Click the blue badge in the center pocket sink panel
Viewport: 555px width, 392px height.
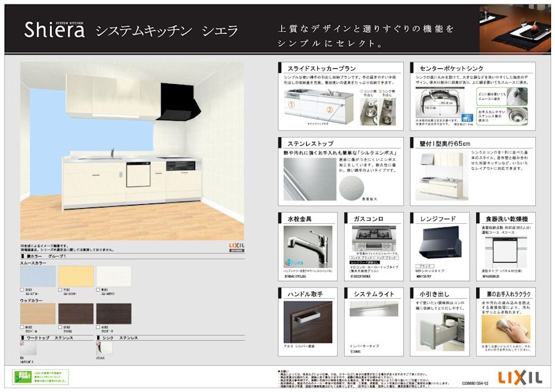coord(467,118)
